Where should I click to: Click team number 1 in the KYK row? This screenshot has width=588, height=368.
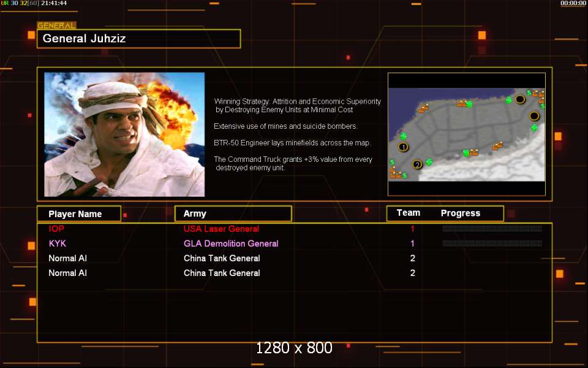tap(412, 243)
